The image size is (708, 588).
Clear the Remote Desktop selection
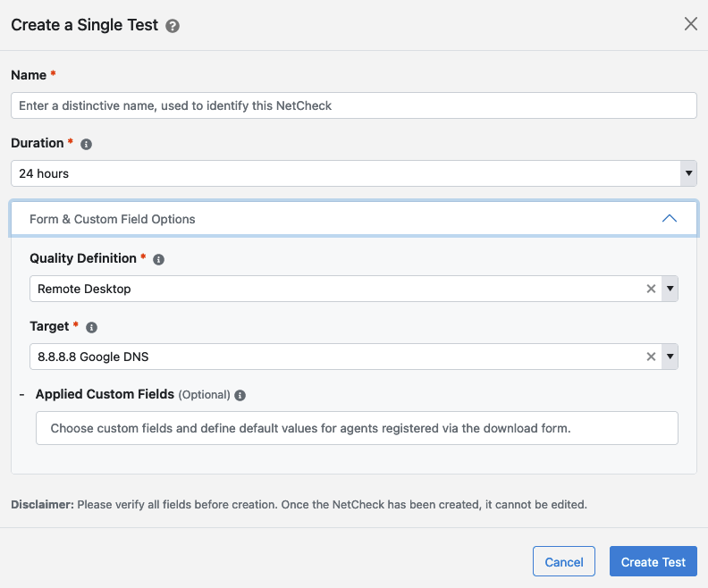(x=652, y=289)
